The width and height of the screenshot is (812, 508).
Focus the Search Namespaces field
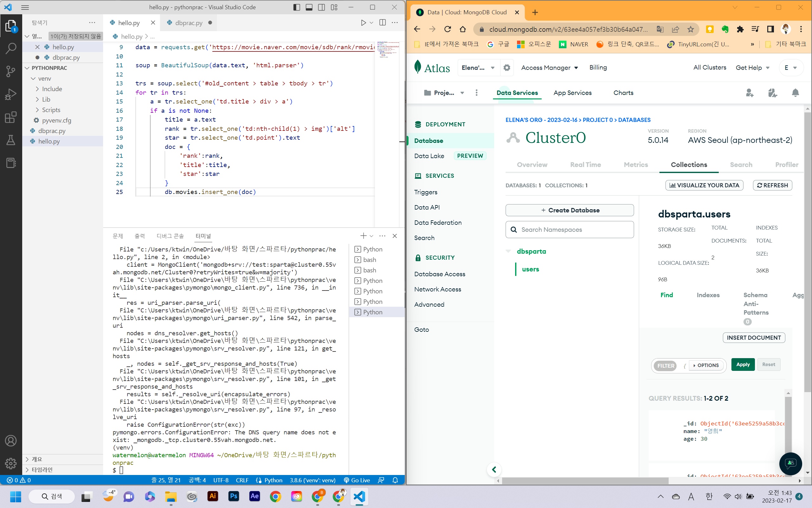[570, 230]
